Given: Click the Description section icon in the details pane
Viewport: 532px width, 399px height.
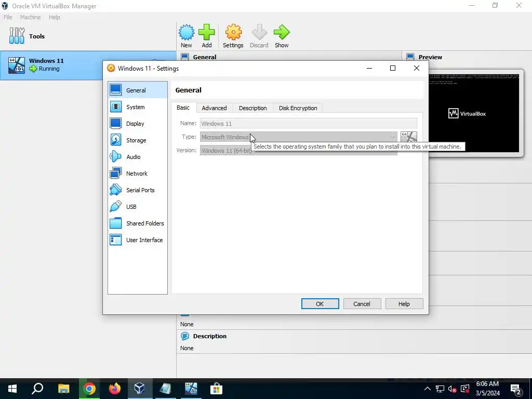Looking at the screenshot, I should coord(185,336).
